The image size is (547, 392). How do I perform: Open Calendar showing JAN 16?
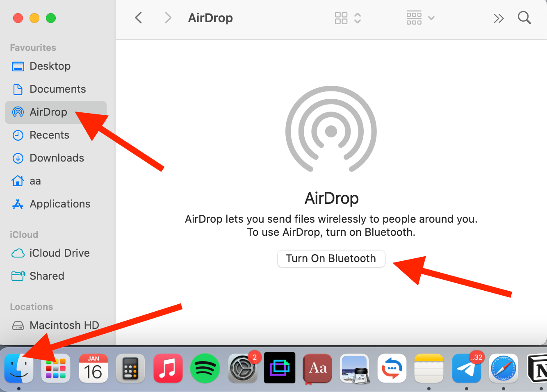click(x=93, y=368)
